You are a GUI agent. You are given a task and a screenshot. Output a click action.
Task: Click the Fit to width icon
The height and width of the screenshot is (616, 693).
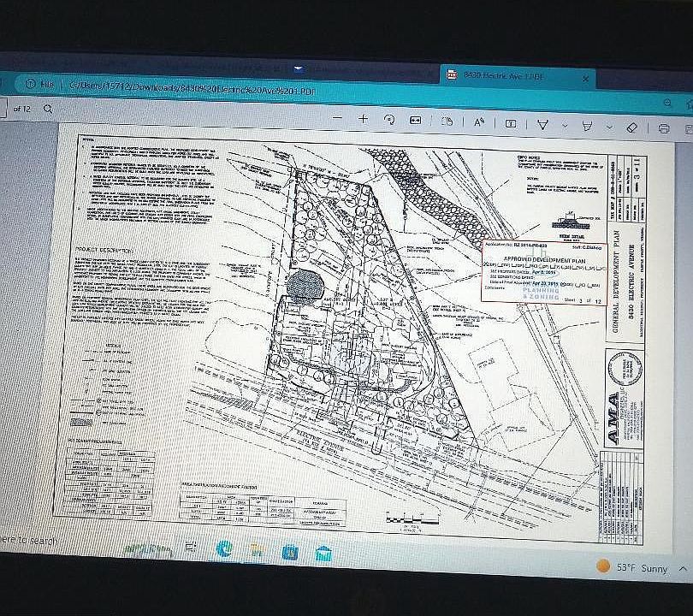click(416, 121)
